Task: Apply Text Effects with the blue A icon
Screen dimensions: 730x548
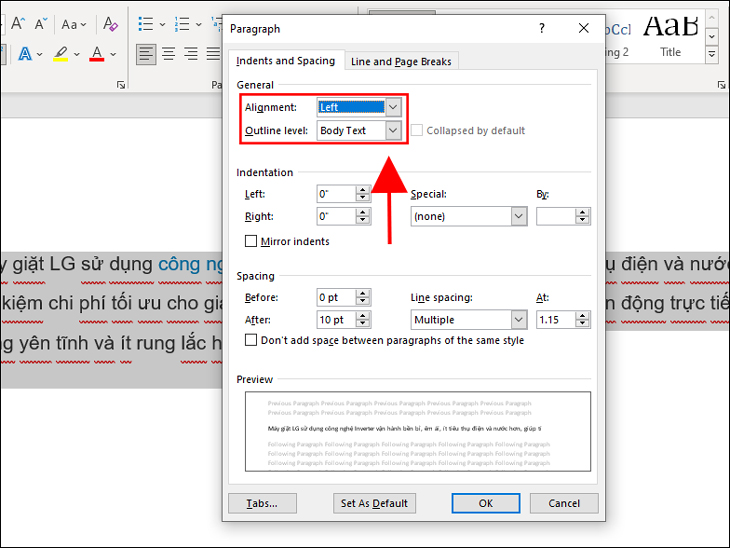Action: [27, 53]
